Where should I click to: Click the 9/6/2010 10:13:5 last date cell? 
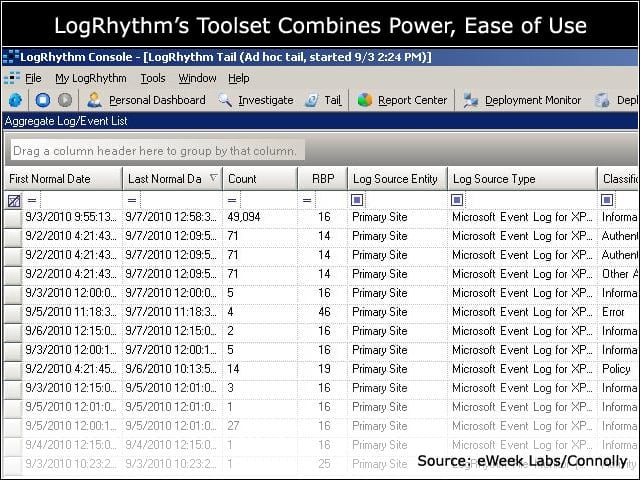171,369
